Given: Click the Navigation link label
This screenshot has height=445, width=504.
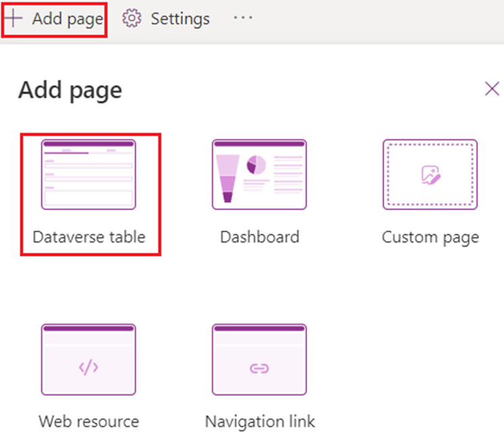Looking at the screenshot, I should [x=260, y=422].
